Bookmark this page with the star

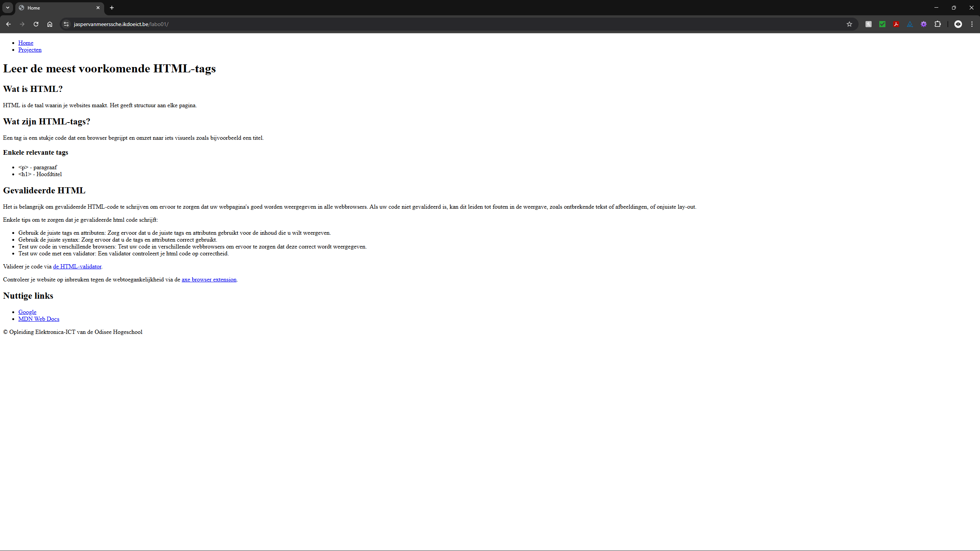point(849,24)
